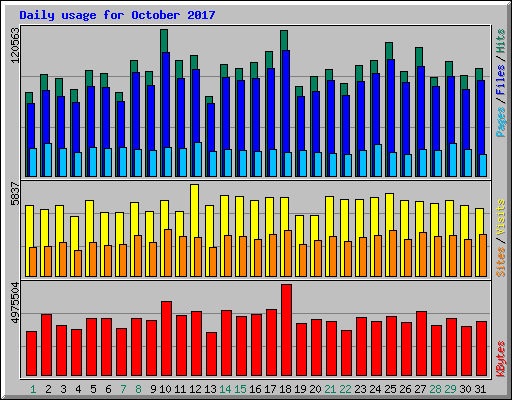
Task: Click the title 'Daily usage for October 2017'
Action: point(117,15)
